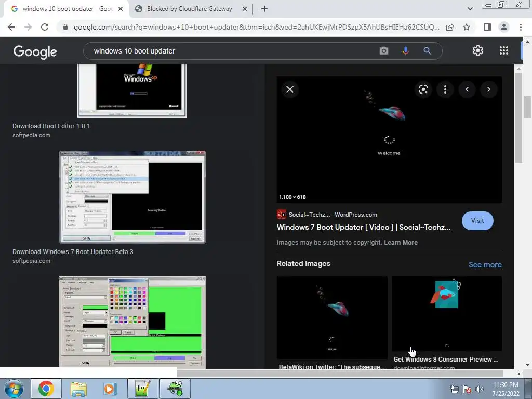Switch to Blocked by Cloudflare Gateway tab
Screen dimensions: 532x399
pyautogui.click(x=189, y=9)
